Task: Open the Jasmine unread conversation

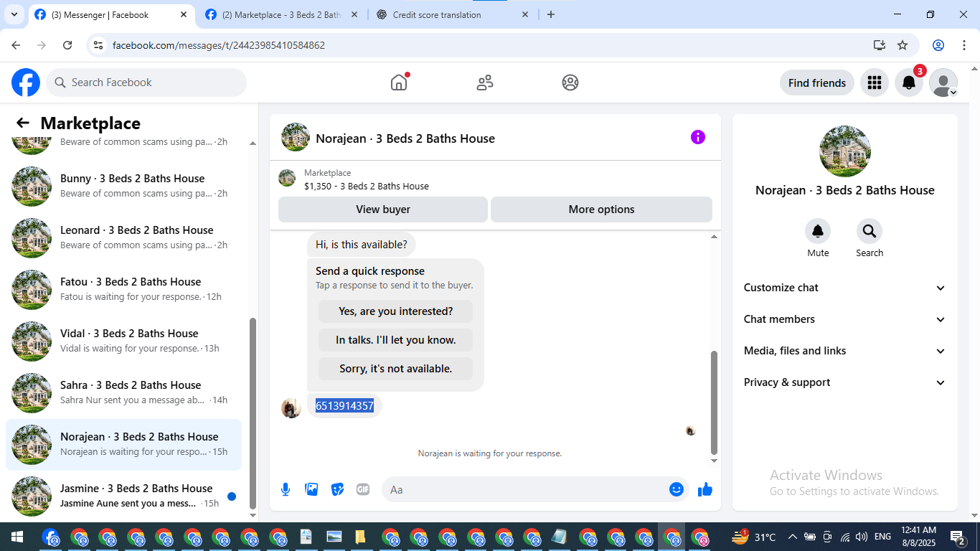Action: tap(123, 496)
